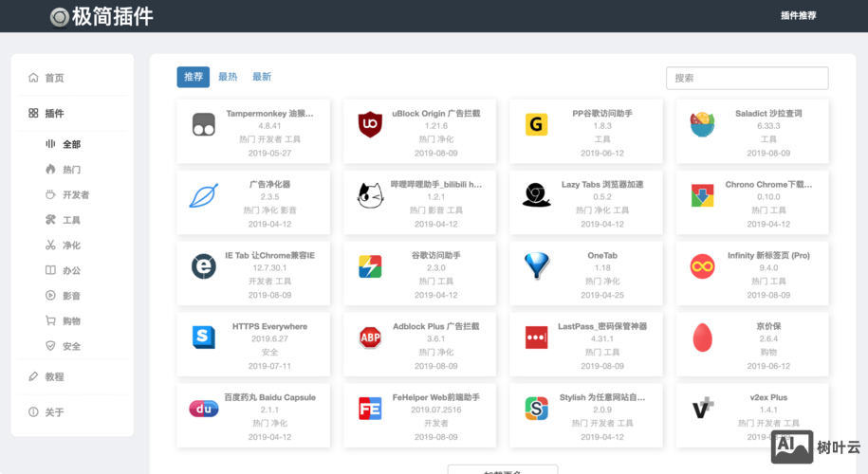Click the Tampermonkey extension icon
The height and width of the screenshot is (474, 868).
pos(203,124)
